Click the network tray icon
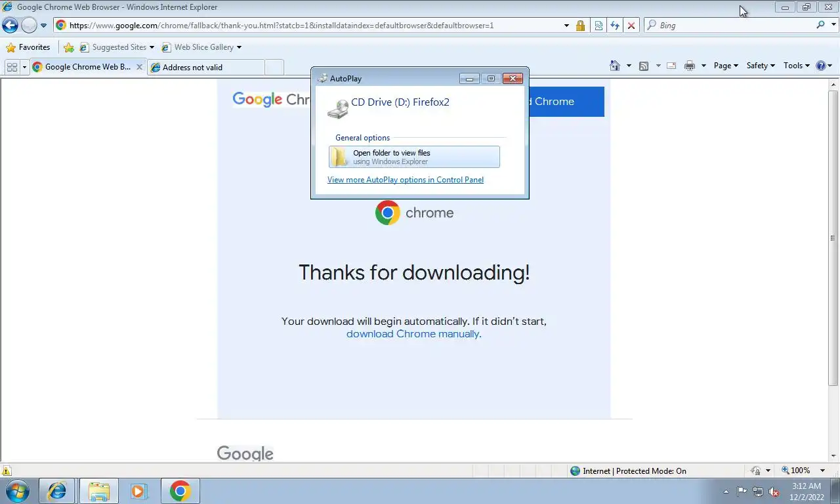The image size is (840, 504). coord(758,491)
